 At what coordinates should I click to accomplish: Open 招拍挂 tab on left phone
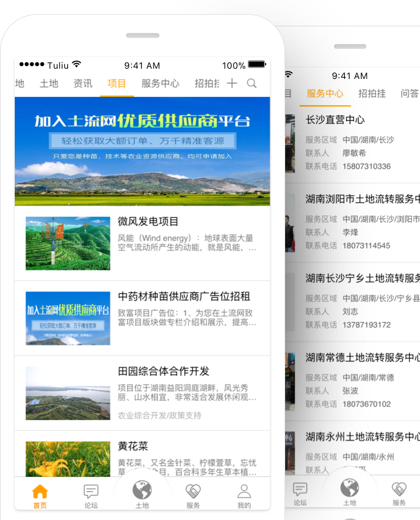tap(207, 83)
